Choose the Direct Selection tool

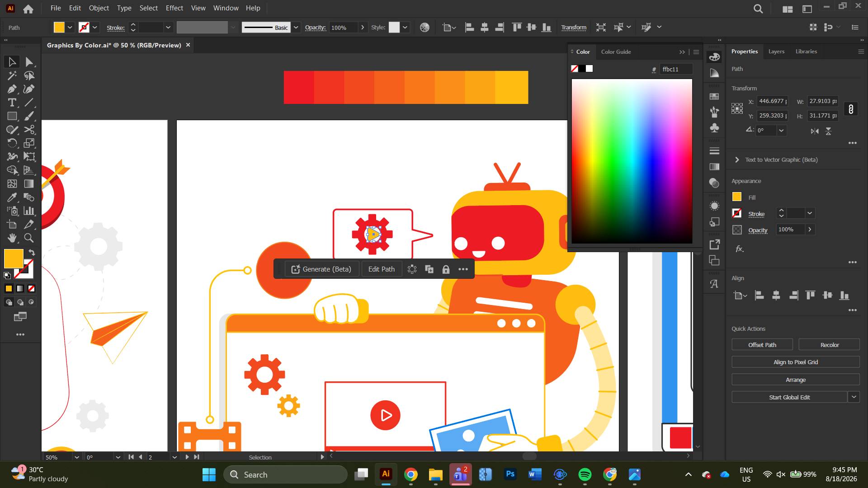[29, 62]
